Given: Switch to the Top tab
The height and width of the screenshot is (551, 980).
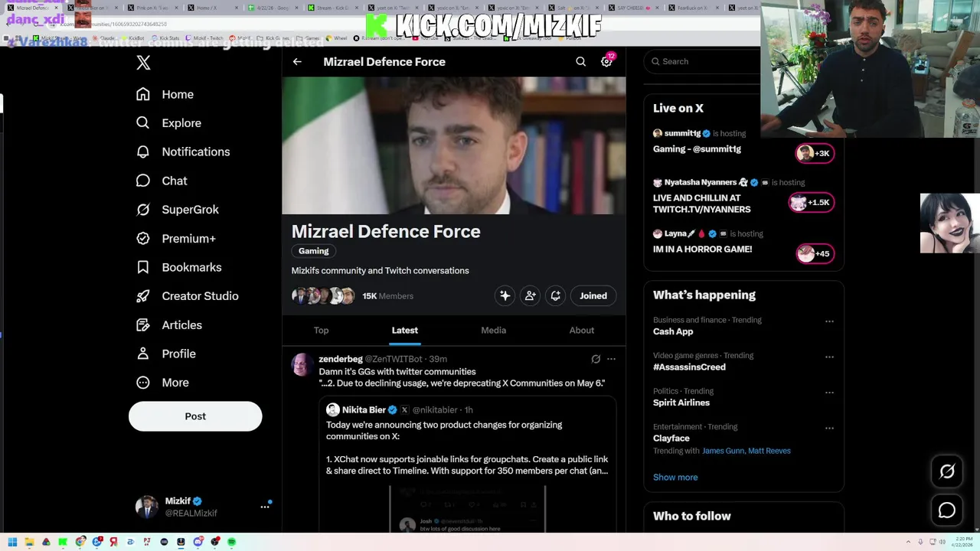Looking at the screenshot, I should [x=321, y=331].
